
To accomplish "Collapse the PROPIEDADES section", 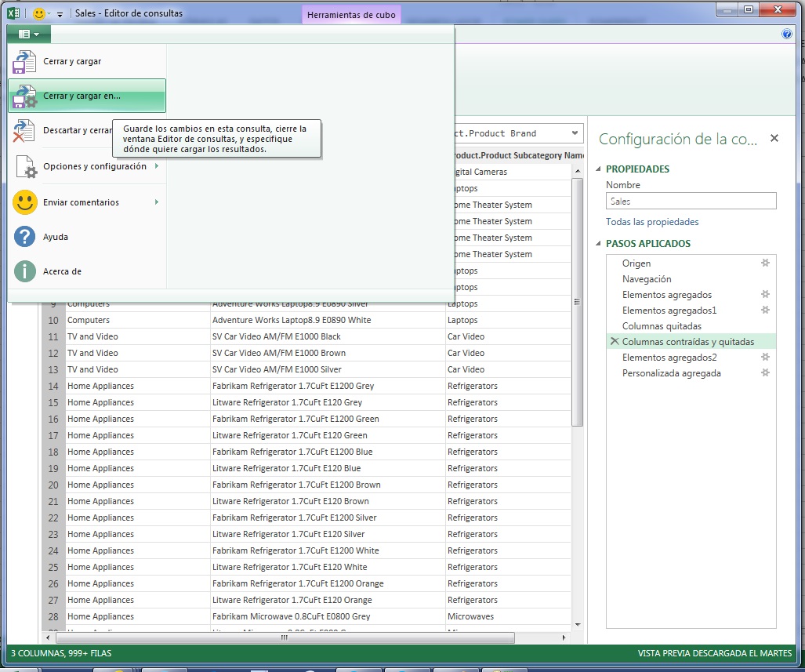I will pos(599,169).
